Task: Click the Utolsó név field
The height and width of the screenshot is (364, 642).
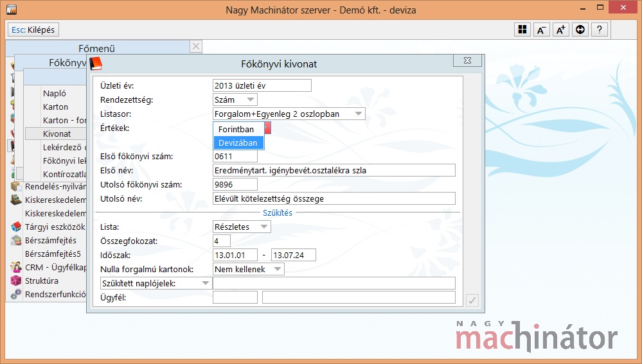Action: 334,198
